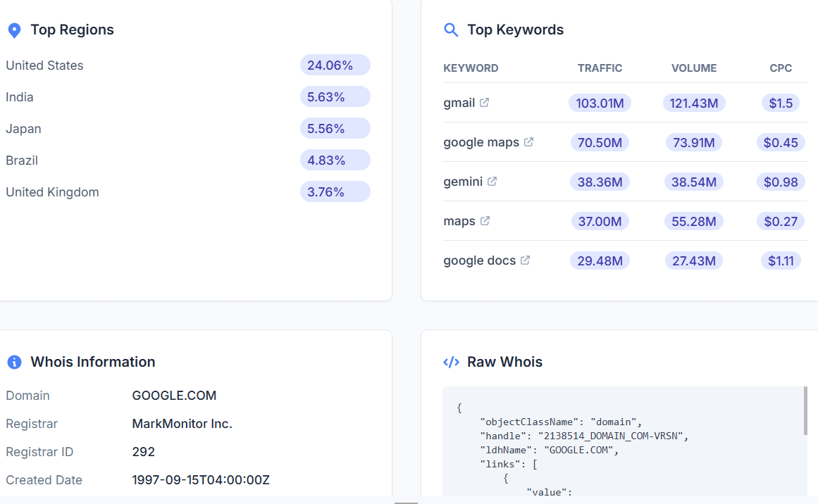Sort by the TRAFFIC column header
This screenshot has height=504, width=818.
point(600,68)
